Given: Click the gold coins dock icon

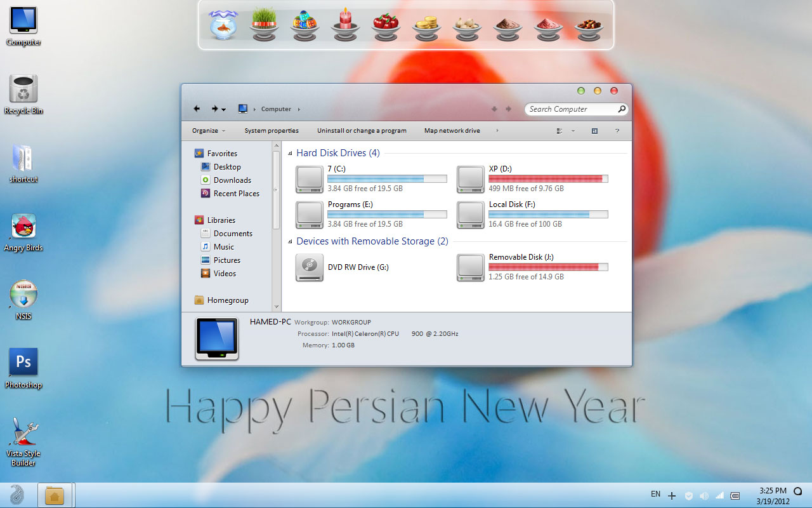Looking at the screenshot, I should (426, 25).
